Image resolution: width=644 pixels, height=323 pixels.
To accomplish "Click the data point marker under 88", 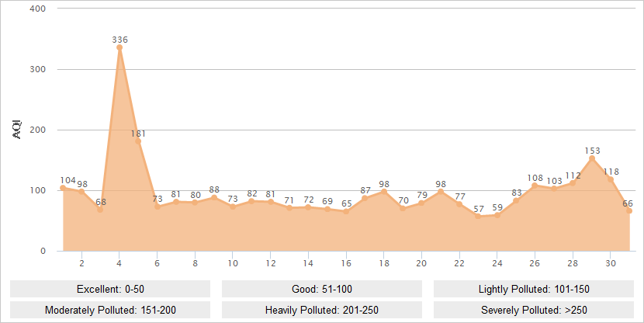I will [x=214, y=198].
